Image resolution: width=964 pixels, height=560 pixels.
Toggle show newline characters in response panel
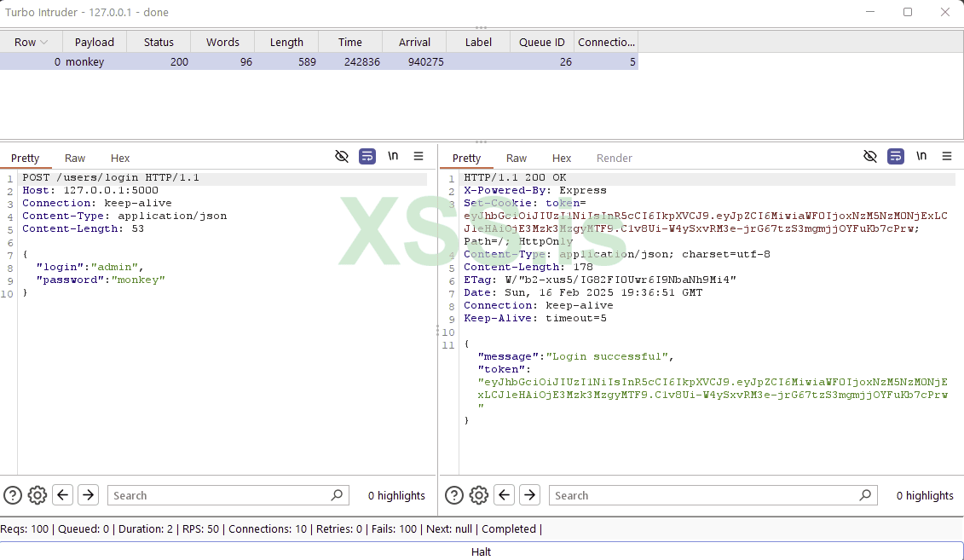pyautogui.click(x=921, y=156)
